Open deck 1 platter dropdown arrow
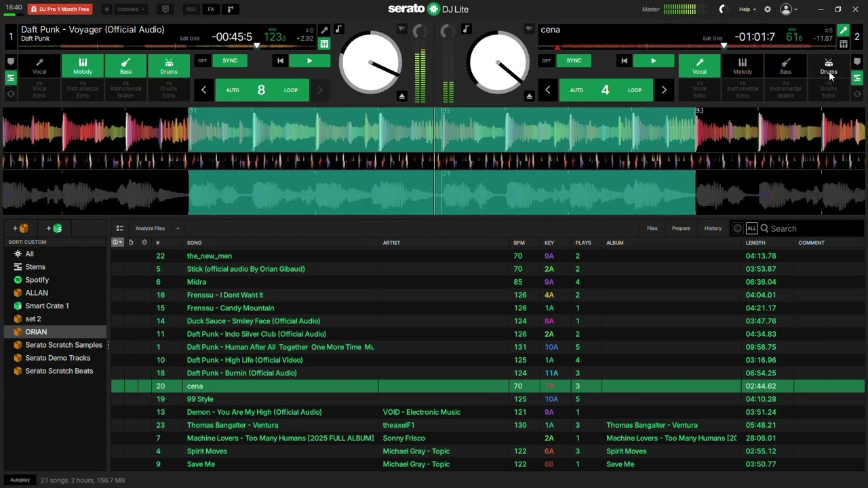This screenshot has height=488, width=868. tap(401, 29)
